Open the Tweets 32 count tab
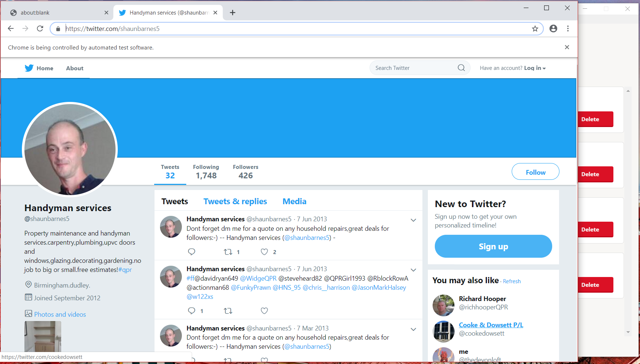The height and width of the screenshot is (364, 640). tap(170, 172)
